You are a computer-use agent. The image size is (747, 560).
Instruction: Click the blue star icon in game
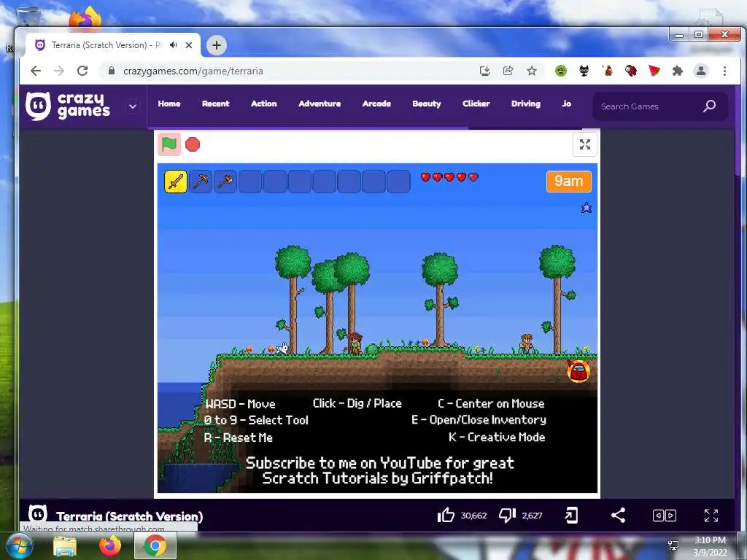[x=587, y=208]
